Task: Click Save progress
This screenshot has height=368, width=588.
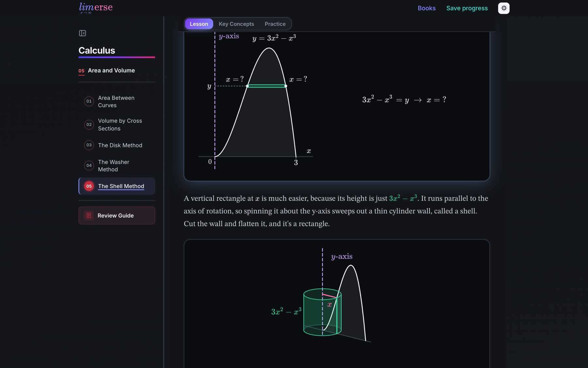Action: pyautogui.click(x=467, y=8)
